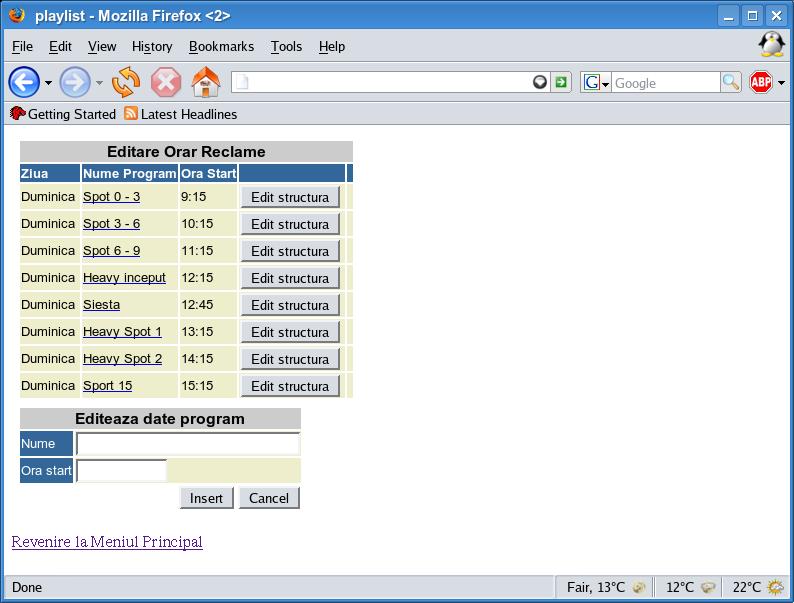This screenshot has width=794, height=603.
Task: Click the Nume Program column header
Action: [130, 173]
